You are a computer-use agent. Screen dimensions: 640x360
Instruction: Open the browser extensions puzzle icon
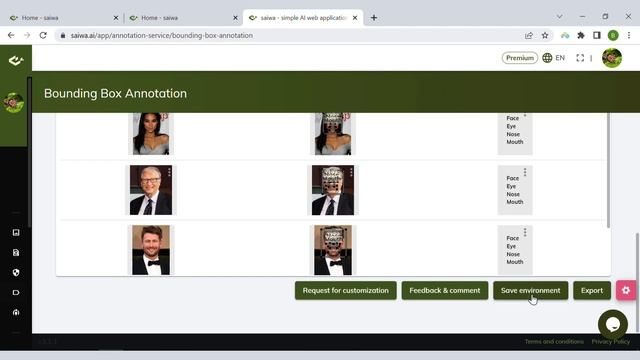pos(581,36)
